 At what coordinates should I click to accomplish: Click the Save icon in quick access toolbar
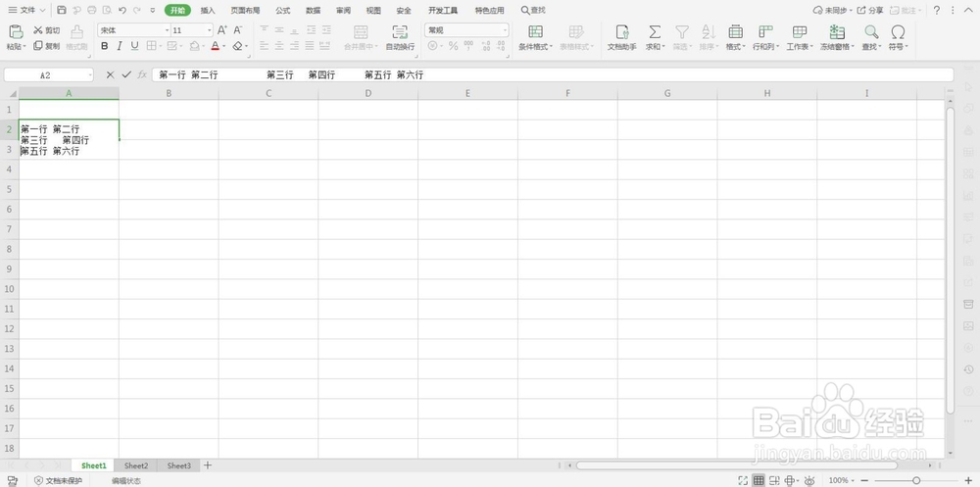coord(61,10)
